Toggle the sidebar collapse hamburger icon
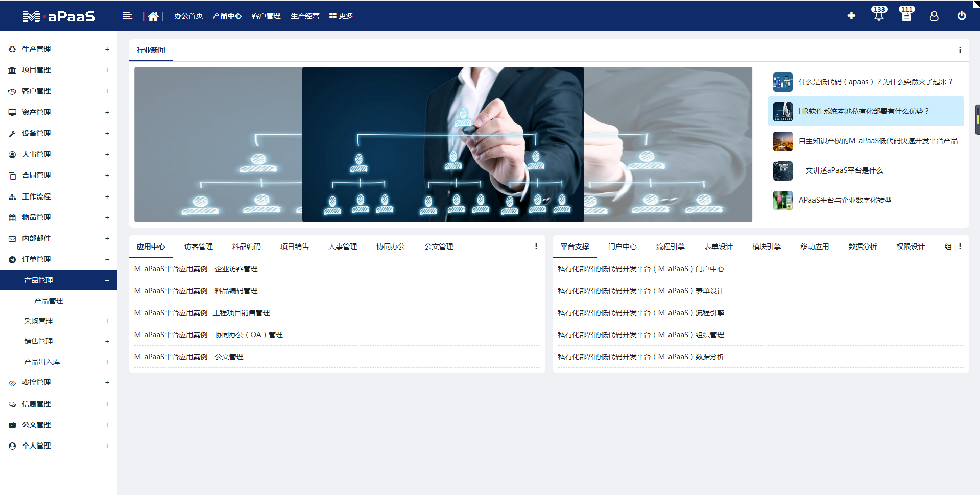 coord(127,16)
